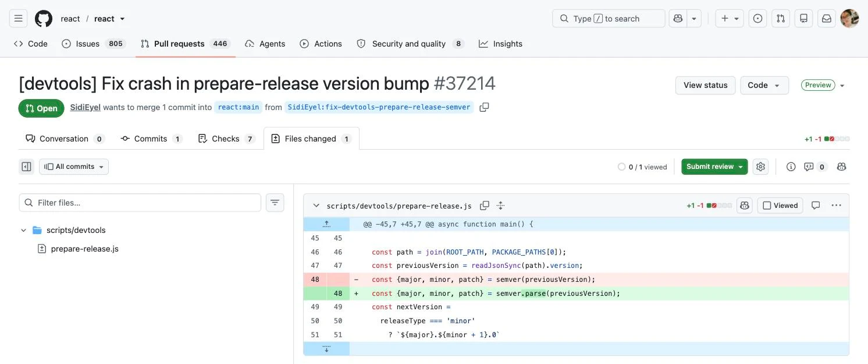This screenshot has width=868, height=364.
Task: Open the pull requests icon in the header
Action: tap(781, 19)
